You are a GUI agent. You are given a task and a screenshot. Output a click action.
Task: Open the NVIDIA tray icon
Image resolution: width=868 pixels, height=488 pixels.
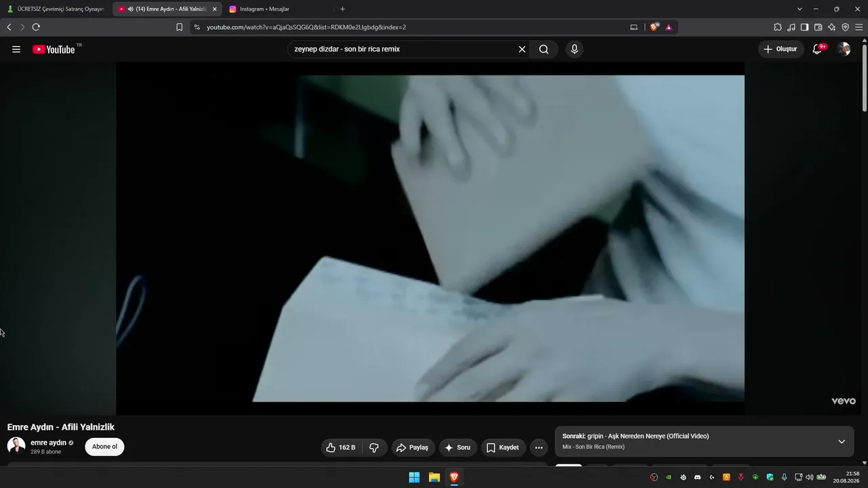(x=669, y=477)
